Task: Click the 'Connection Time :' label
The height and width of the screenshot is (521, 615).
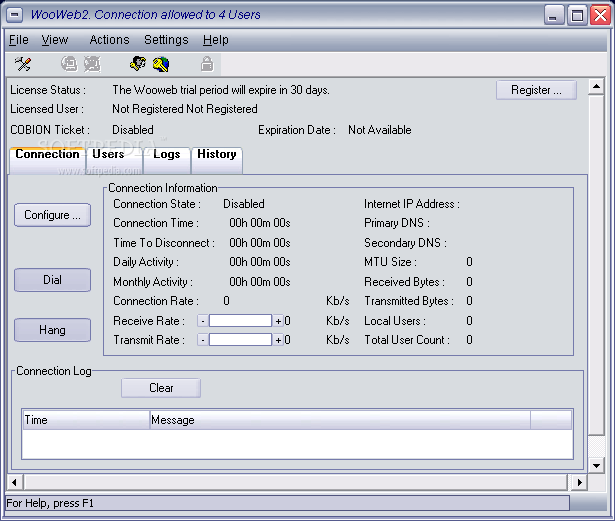Action: pyautogui.click(x=156, y=223)
